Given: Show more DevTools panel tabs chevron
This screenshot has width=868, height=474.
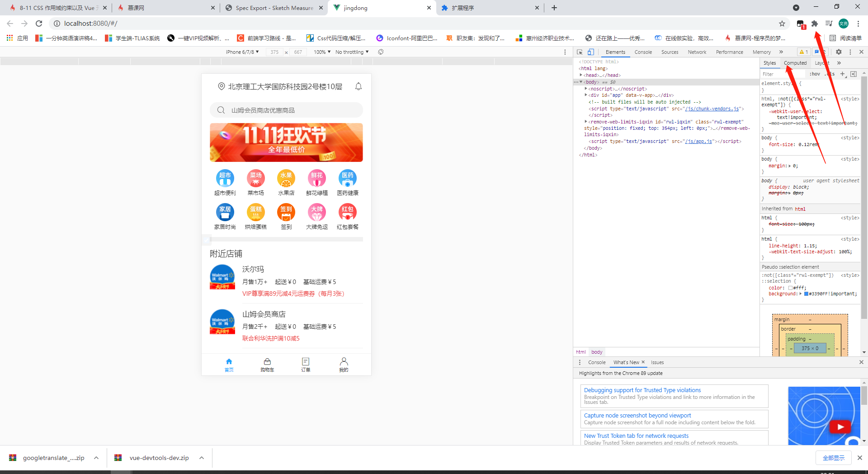Looking at the screenshot, I should click(x=781, y=52).
